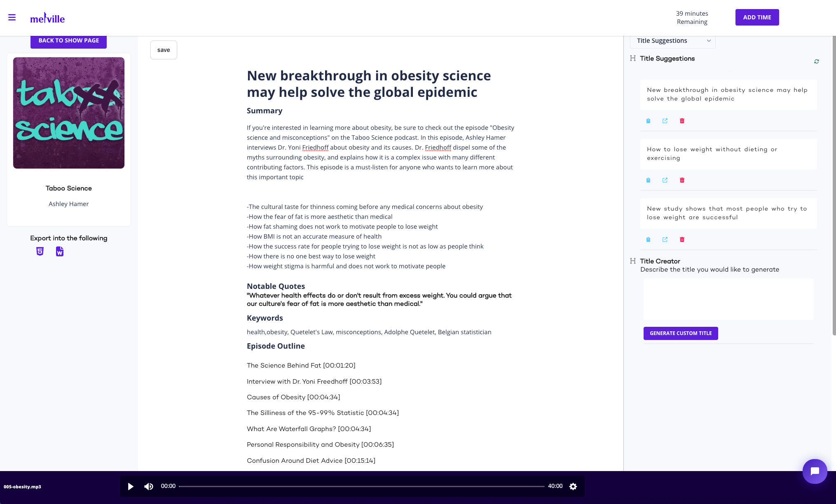Copy the 'New study shows' title suggestion
836x504 pixels.
[648, 239]
